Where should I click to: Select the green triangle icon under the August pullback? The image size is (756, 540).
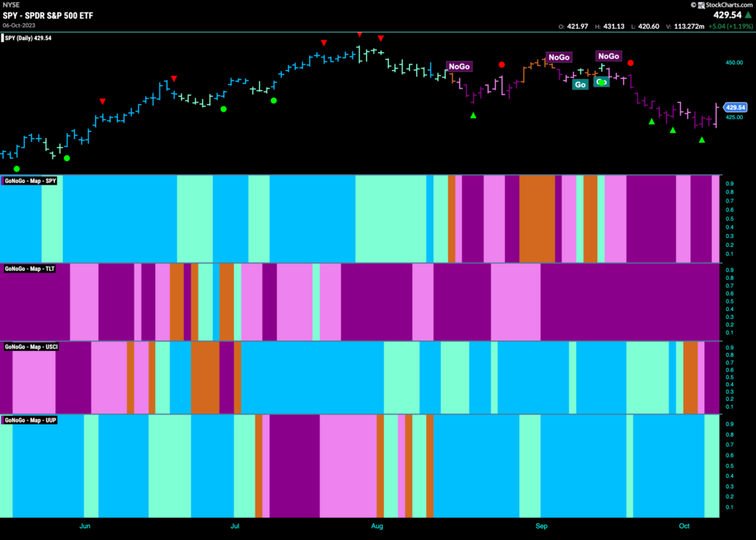473,115
